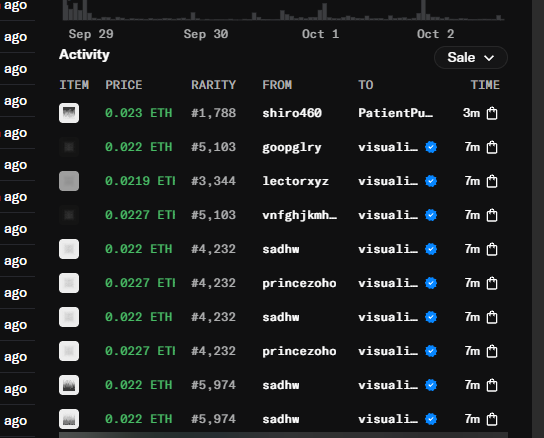Open seller profile lectorxyz

pos(295,181)
